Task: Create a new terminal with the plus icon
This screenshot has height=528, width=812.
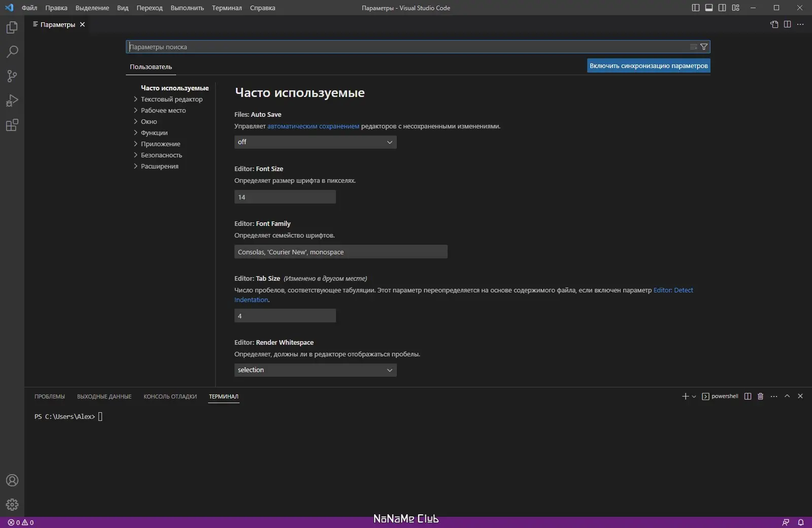Action: 684,397
